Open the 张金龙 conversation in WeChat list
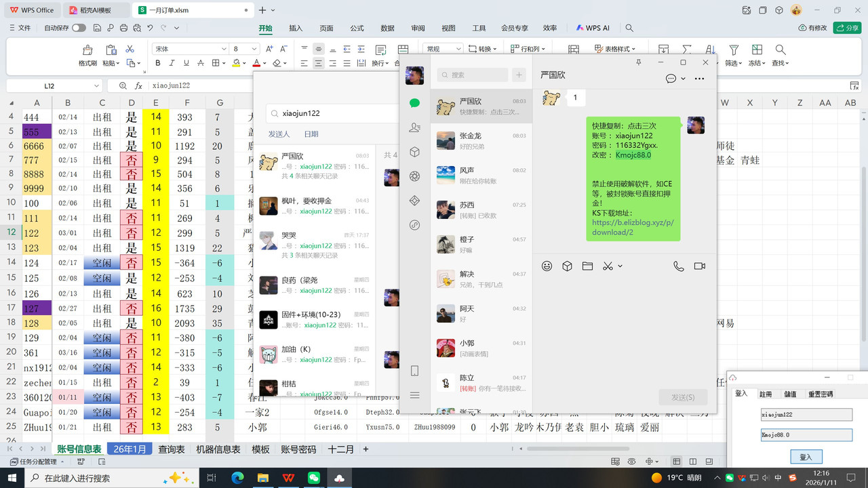This screenshot has width=868, height=488. click(481, 140)
